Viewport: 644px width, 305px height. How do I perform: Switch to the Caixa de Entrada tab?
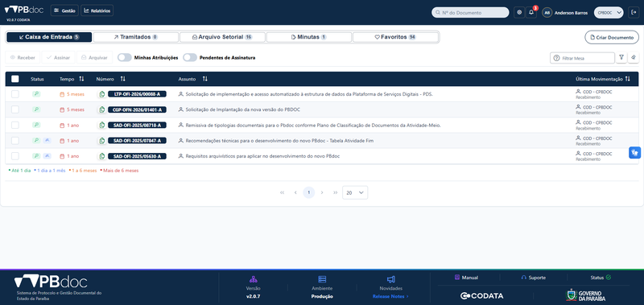[49, 37]
